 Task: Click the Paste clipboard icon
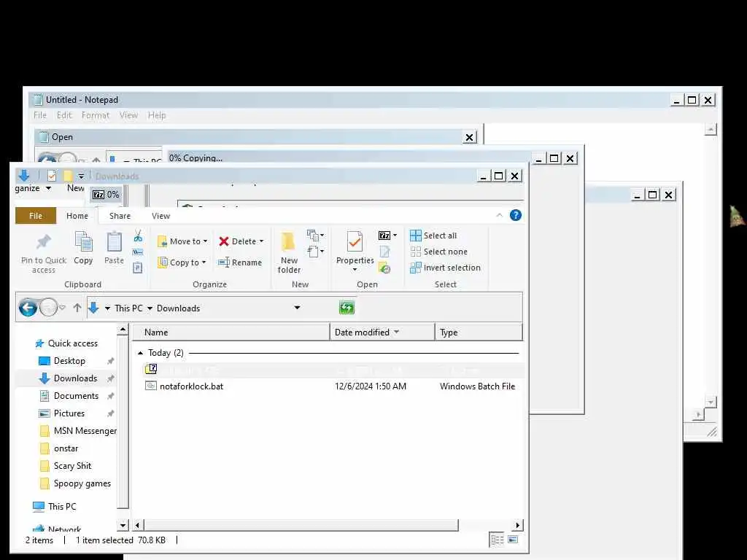pyautogui.click(x=114, y=242)
